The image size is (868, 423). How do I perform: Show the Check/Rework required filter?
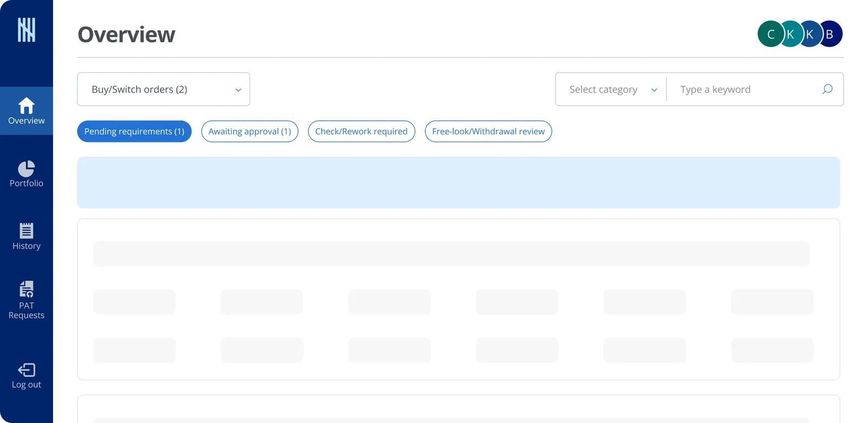point(361,131)
